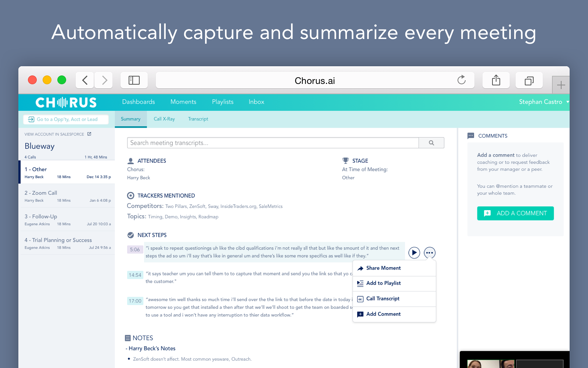Click the Add Comment plus icon
Image resolution: width=588 pixels, height=368 pixels.
point(361,314)
